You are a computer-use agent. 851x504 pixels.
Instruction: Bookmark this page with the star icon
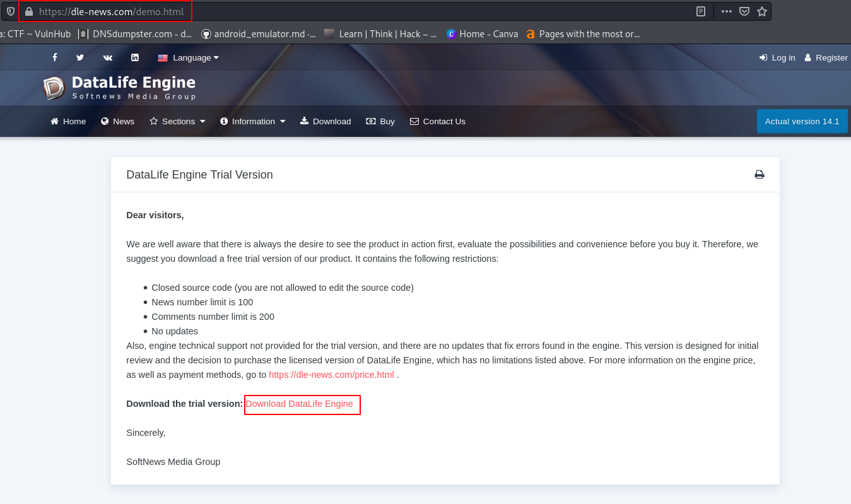click(762, 11)
